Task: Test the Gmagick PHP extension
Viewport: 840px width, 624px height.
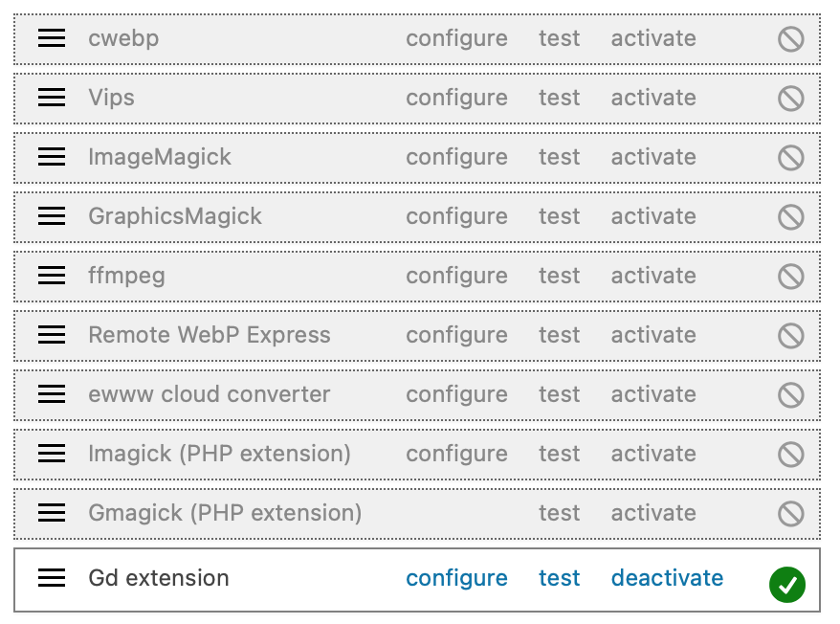Action: (x=560, y=513)
